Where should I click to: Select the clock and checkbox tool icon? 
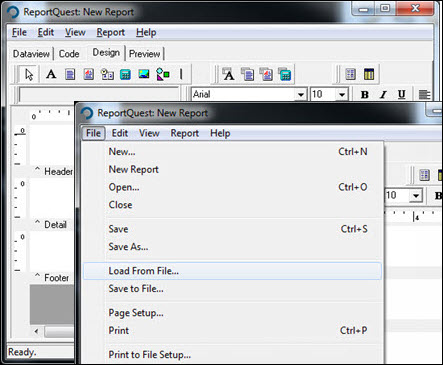[x=107, y=74]
